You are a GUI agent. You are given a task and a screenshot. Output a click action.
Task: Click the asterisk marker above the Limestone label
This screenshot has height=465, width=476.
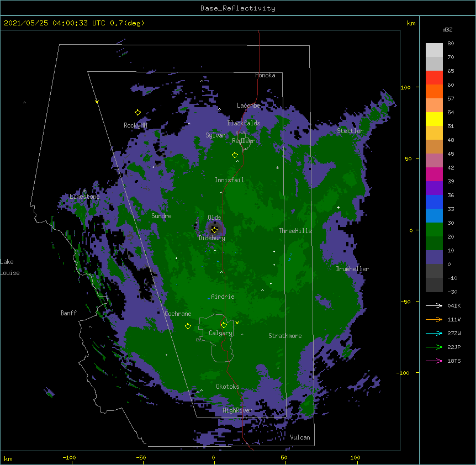[84, 191]
